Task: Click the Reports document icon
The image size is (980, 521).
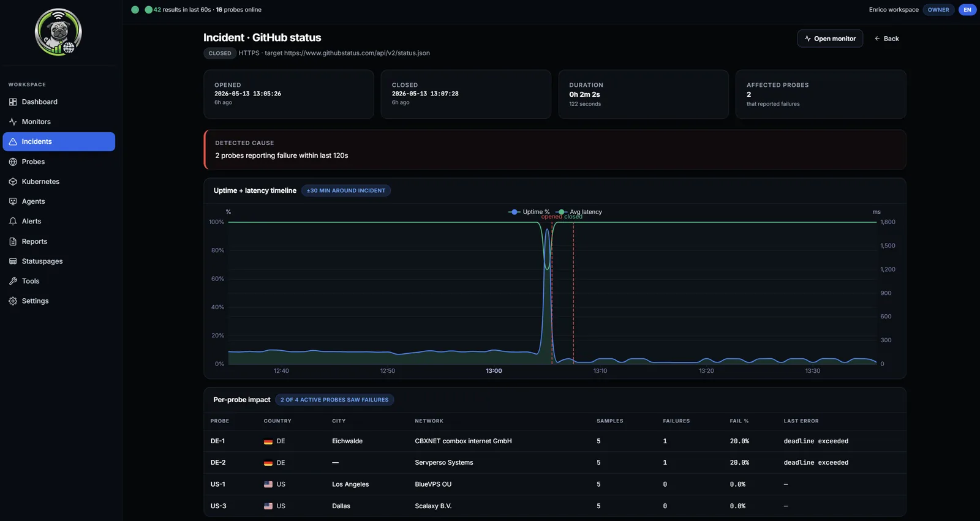Action: pyautogui.click(x=13, y=241)
